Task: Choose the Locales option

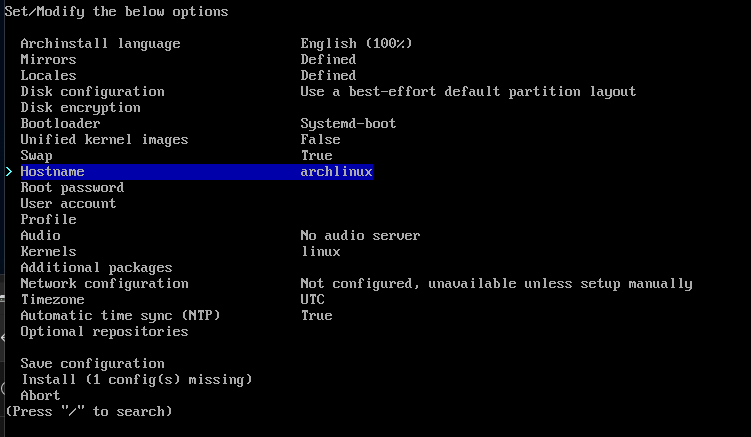Action: tap(48, 76)
